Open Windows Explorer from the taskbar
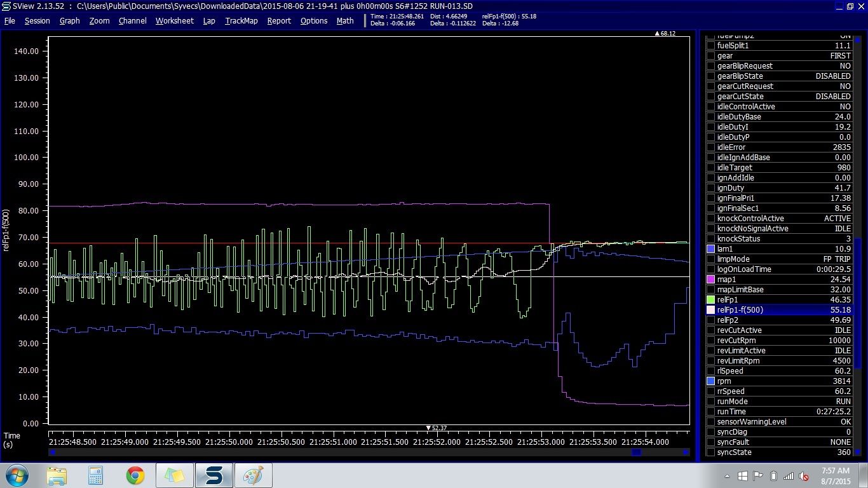The image size is (868, 488). pos(57,475)
